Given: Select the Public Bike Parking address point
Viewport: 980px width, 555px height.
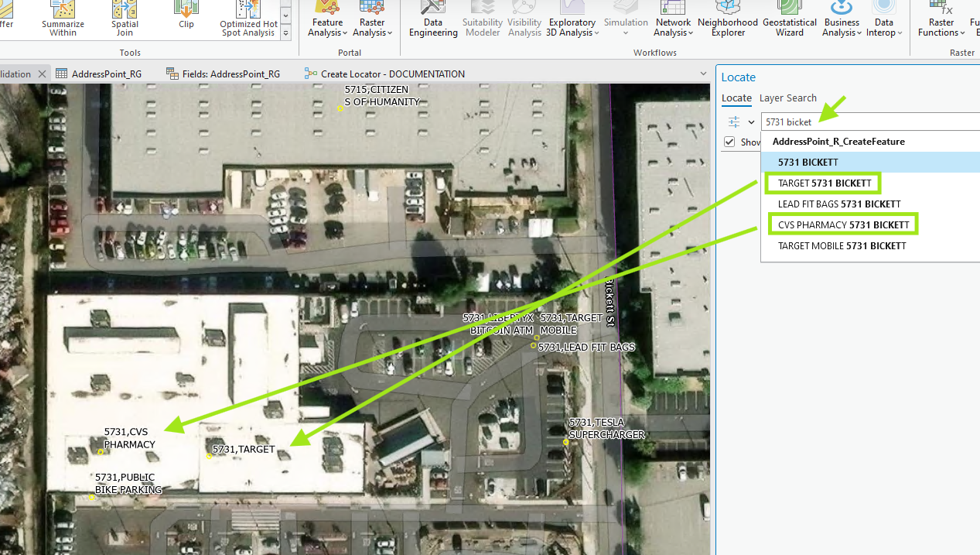Looking at the screenshot, I should [91, 497].
